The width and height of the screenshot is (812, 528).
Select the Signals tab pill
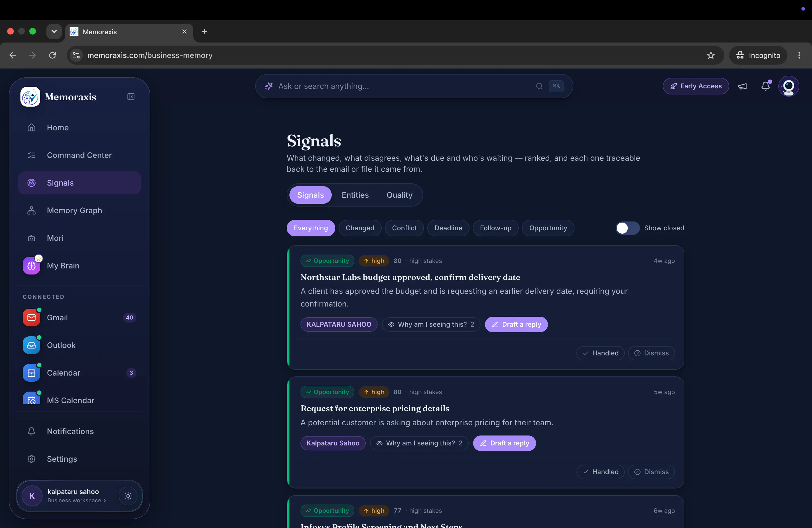coord(310,195)
